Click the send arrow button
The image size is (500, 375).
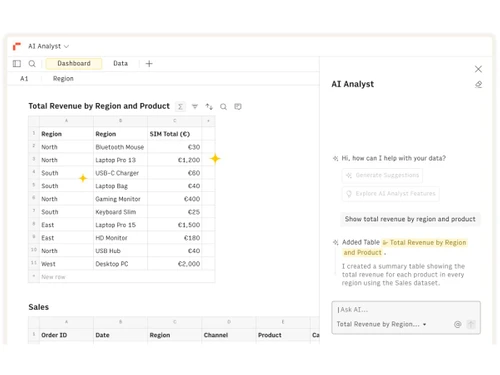click(x=471, y=324)
